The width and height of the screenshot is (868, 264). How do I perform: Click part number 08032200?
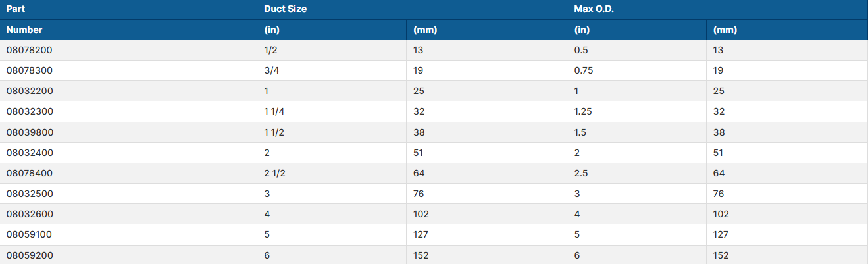30,91
